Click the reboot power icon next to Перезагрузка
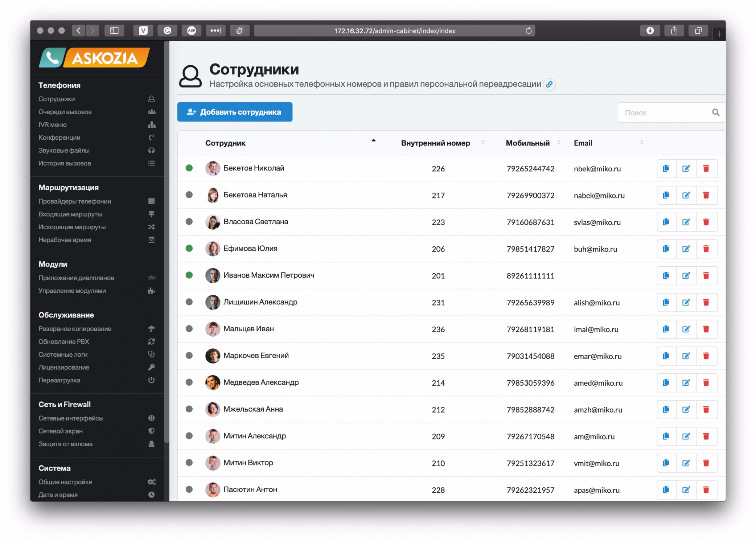Viewport: 756px width, 541px height. 152,380
